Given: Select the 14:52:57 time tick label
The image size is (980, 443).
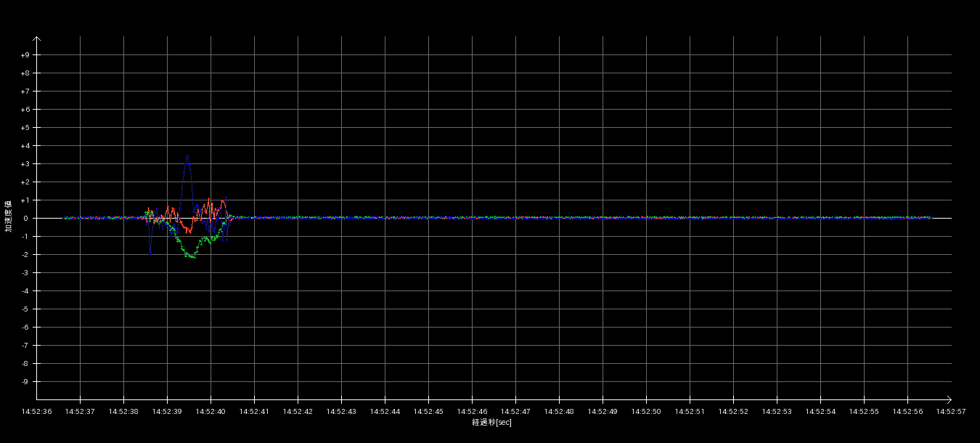Looking at the screenshot, I should [x=951, y=411].
